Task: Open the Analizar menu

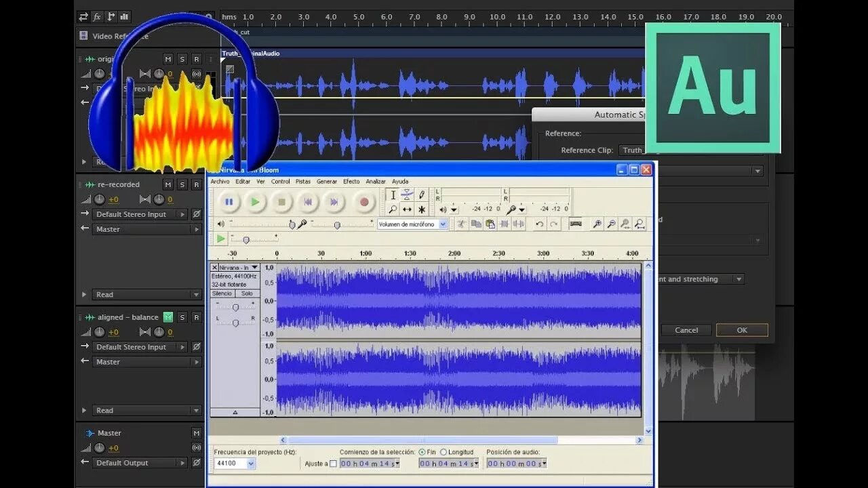Action: click(376, 182)
